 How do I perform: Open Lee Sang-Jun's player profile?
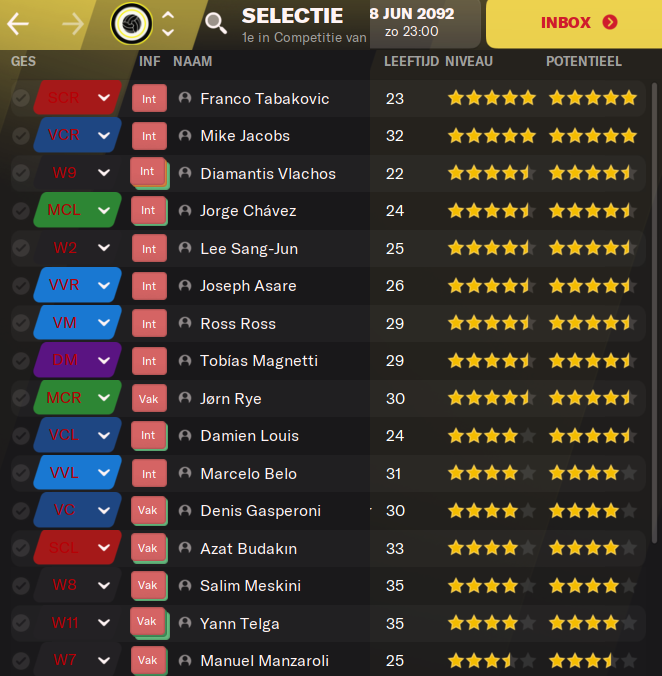[x=249, y=248]
